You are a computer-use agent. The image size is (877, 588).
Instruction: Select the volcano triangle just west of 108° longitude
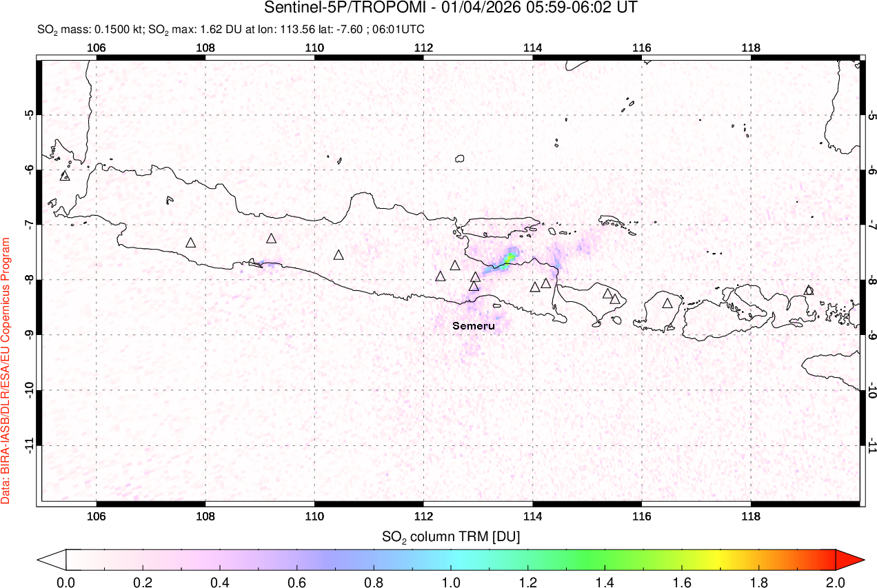(191, 243)
